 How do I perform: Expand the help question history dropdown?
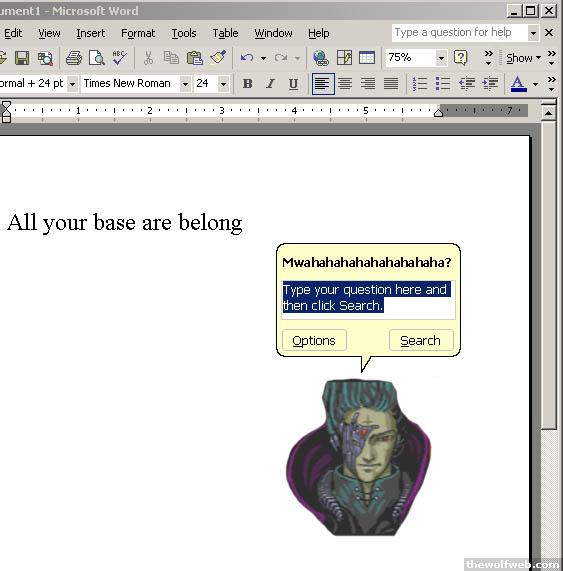click(533, 33)
